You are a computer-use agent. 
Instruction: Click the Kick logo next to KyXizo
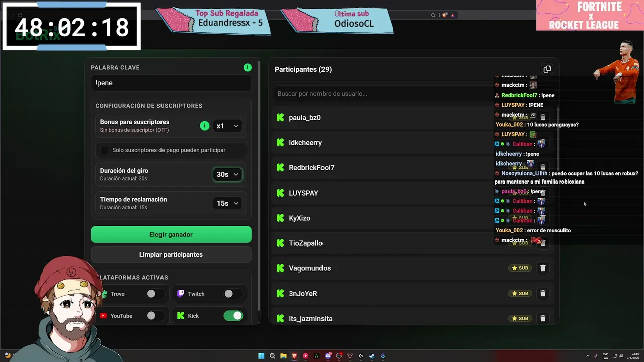pyautogui.click(x=280, y=218)
